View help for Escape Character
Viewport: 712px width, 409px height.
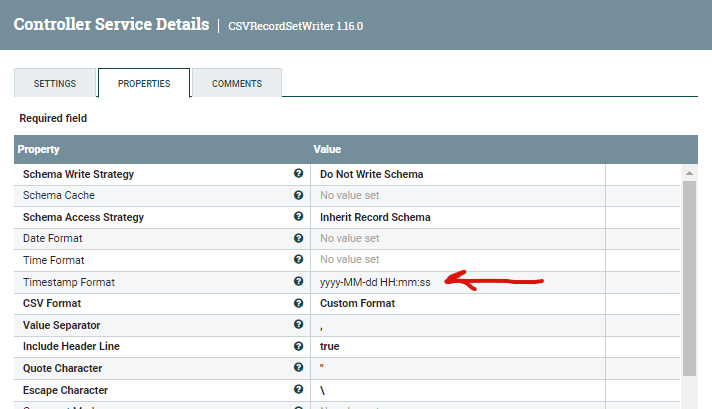point(298,389)
